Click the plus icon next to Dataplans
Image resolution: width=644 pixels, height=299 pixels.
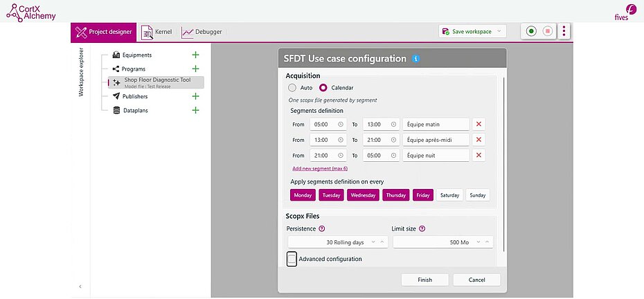click(x=195, y=110)
